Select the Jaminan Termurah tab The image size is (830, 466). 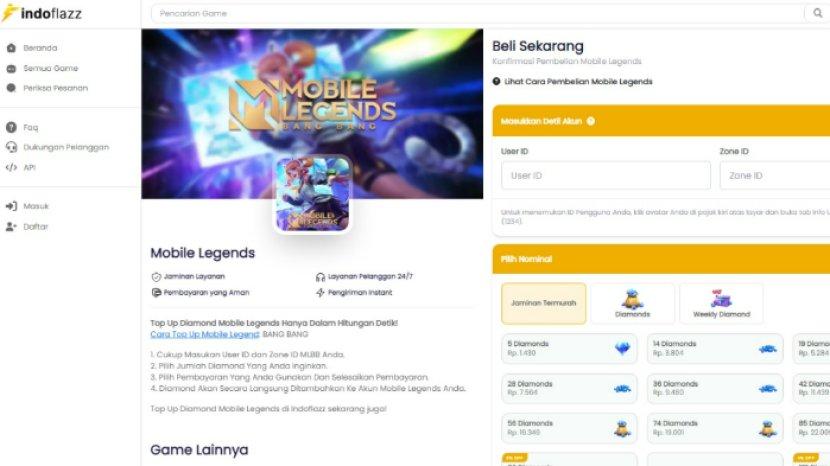tap(544, 303)
